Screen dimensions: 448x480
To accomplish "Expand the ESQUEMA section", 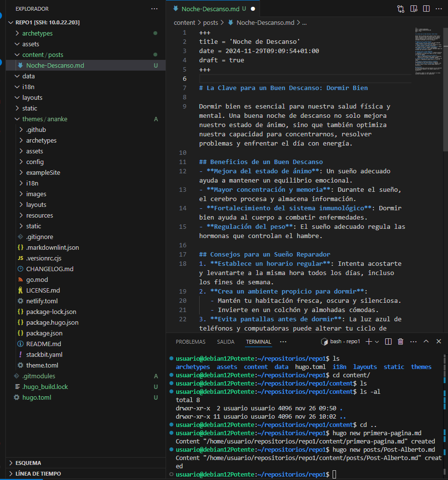I will (x=28, y=463).
